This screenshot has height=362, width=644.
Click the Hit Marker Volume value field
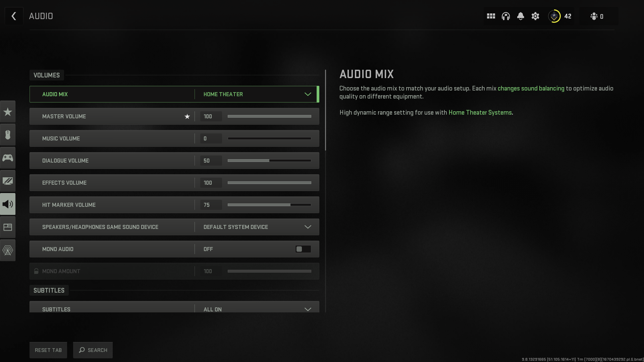coord(211,205)
